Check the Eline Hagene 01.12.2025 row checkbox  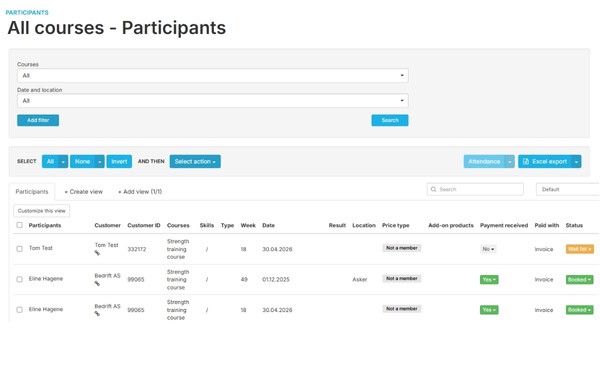pos(20,279)
